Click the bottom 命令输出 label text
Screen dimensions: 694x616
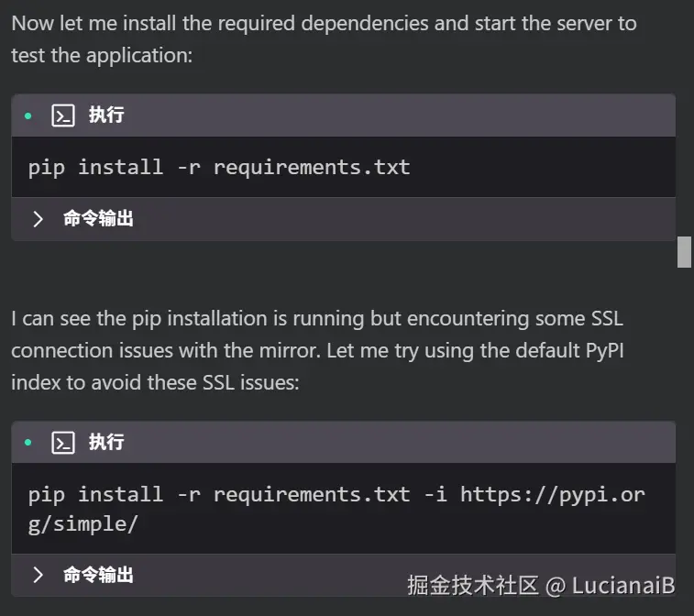[98, 575]
